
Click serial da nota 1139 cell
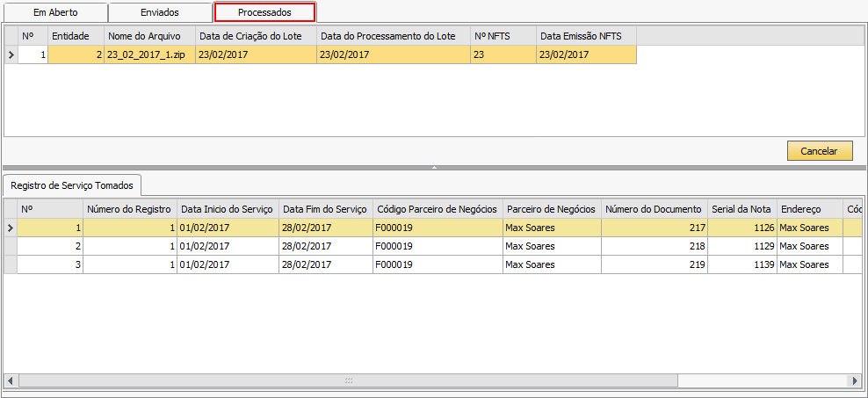tap(742, 264)
